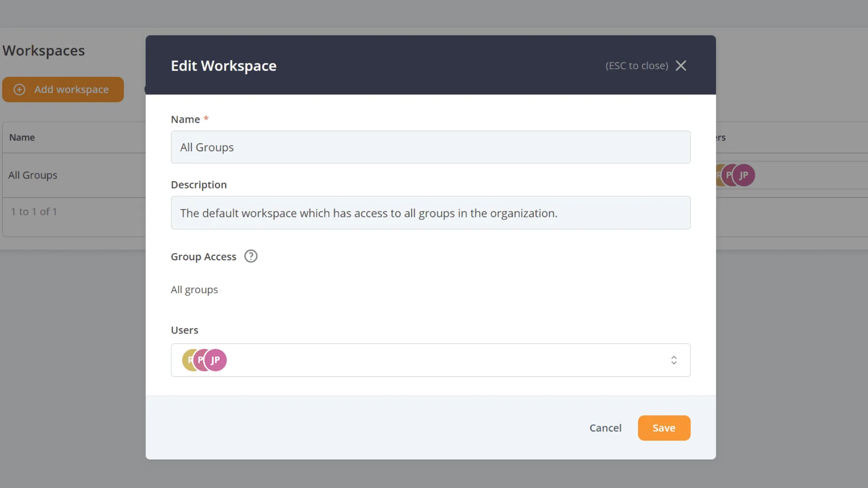Click the Group Access help icon

pos(250,256)
